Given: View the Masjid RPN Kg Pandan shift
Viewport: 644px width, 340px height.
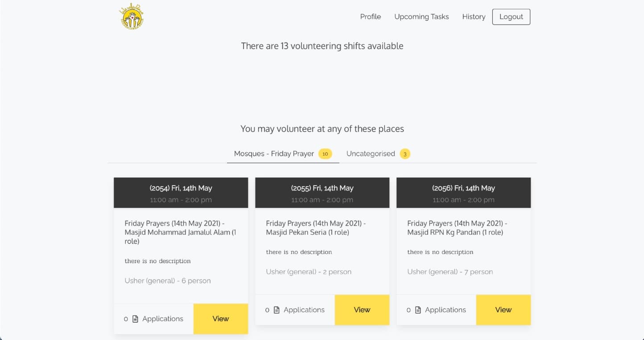Looking at the screenshot, I should (503, 310).
